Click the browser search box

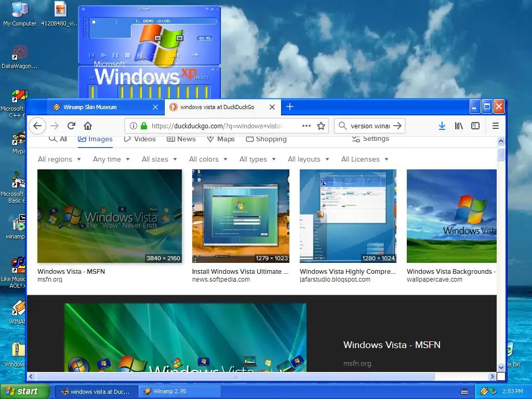tap(370, 126)
